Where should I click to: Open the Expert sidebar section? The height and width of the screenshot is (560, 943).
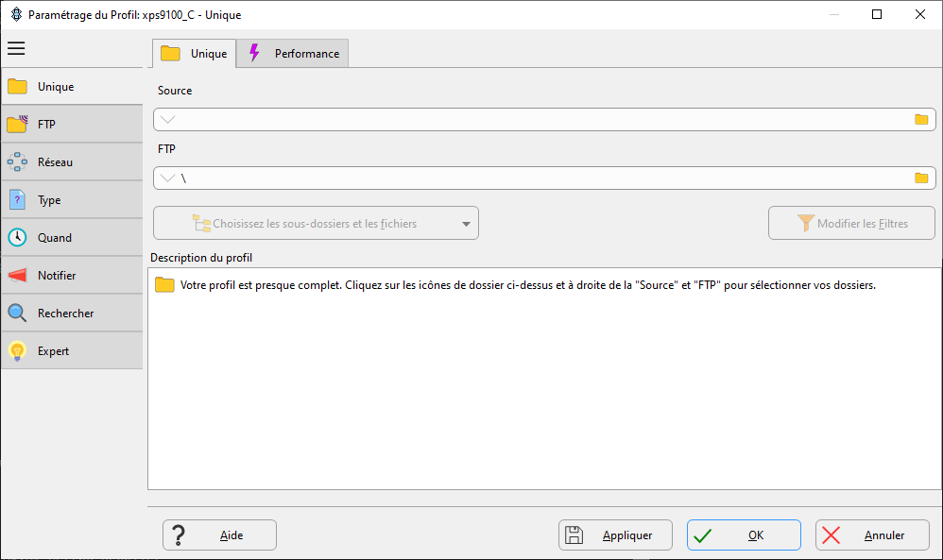coord(72,351)
